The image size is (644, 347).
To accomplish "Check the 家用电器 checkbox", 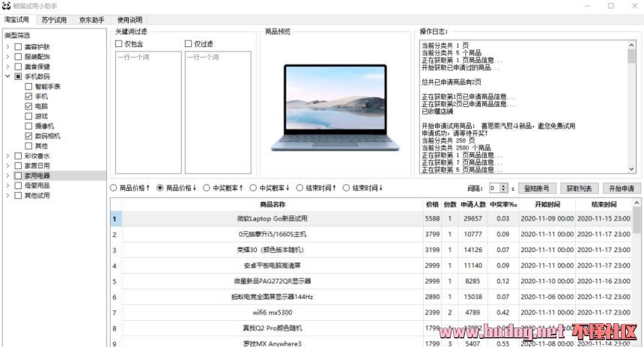I will [18, 176].
